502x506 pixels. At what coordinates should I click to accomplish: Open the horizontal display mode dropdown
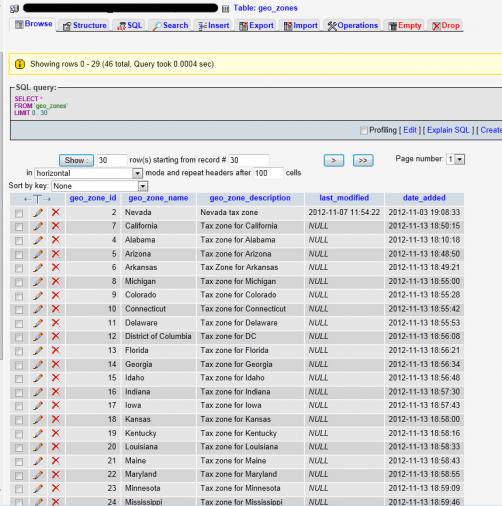point(88,173)
